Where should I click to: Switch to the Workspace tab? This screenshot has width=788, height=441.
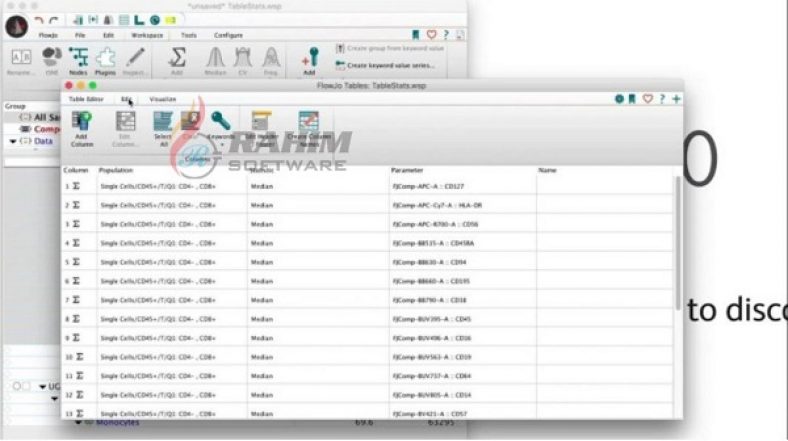[147, 35]
